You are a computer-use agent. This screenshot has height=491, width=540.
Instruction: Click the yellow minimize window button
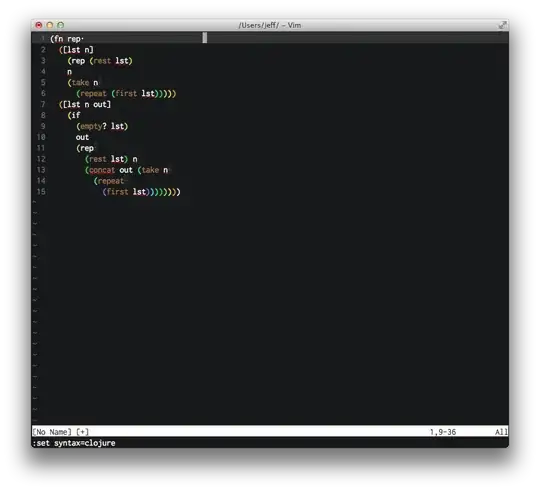50,25
